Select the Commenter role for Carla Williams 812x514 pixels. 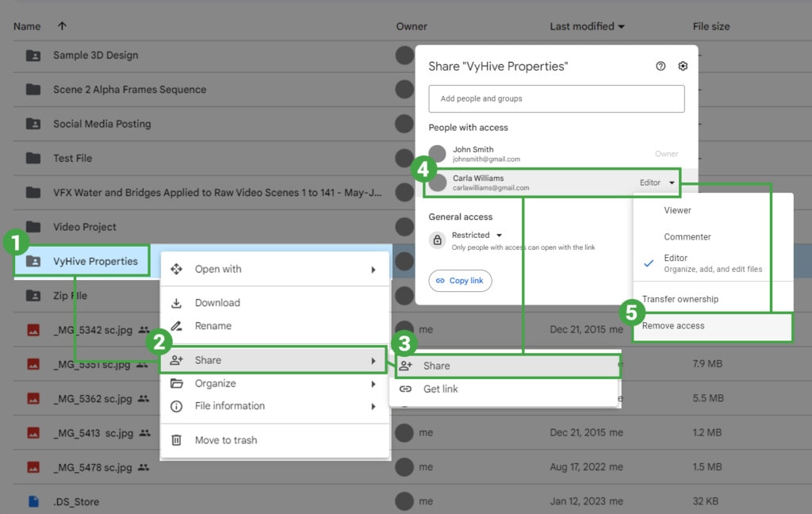tap(686, 236)
